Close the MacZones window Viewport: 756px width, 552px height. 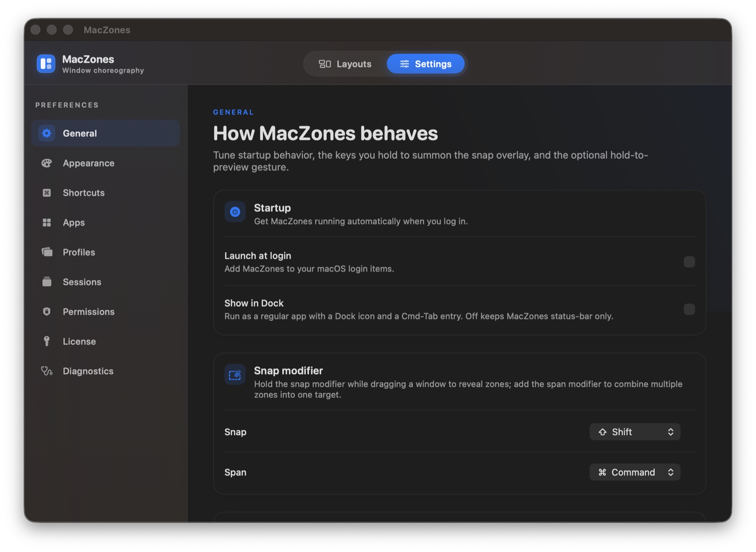[36, 30]
